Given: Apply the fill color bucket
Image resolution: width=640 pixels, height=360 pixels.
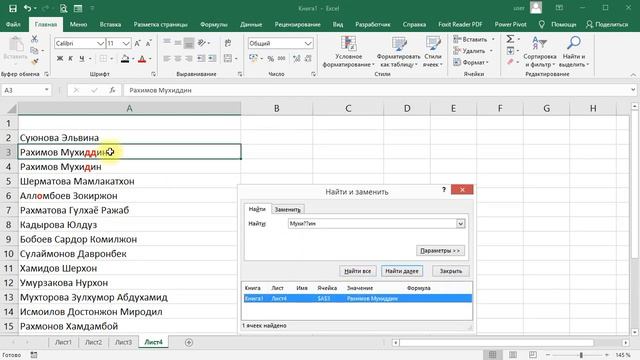Looking at the screenshot, I should 125,59.
